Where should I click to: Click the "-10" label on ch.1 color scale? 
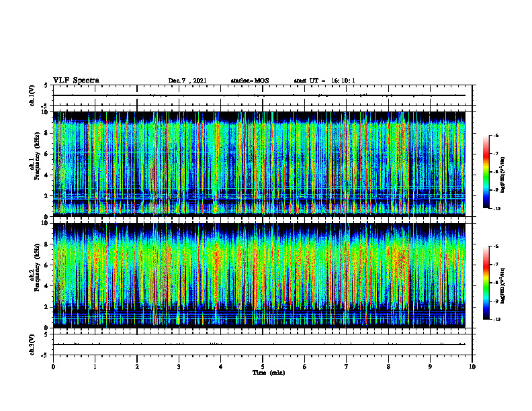pyautogui.click(x=496, y=209)
